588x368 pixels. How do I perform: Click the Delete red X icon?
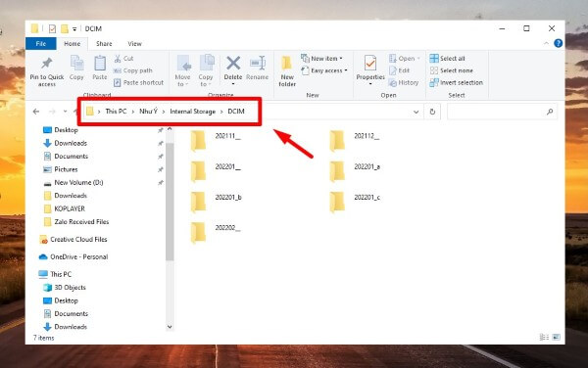233,63
